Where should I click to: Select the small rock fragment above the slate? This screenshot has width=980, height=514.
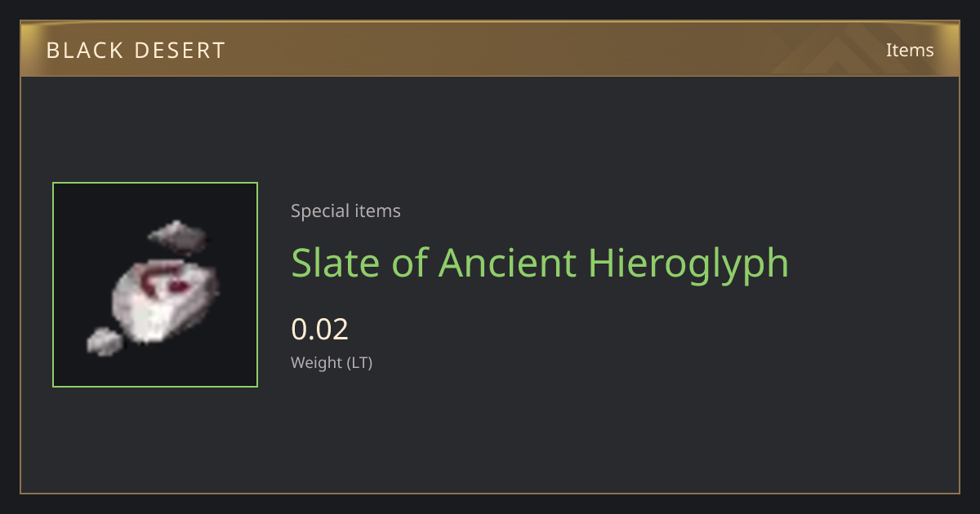176,235
